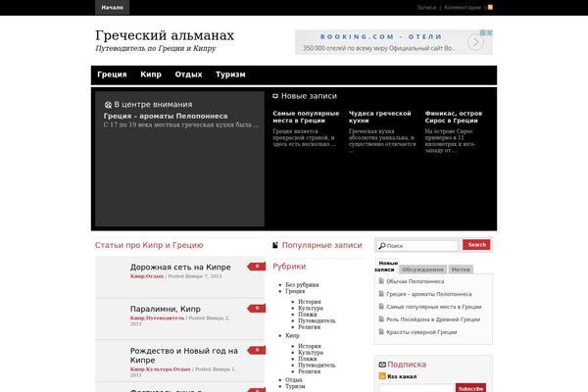The width and height of the screenshot is (588, 392).
Task: Open Чудеса греческой кухни post
Action: point(380,117)
